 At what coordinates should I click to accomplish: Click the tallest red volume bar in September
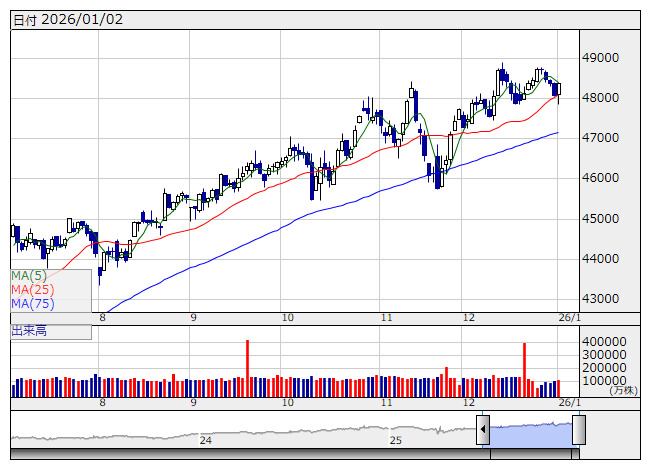(247, 368)
